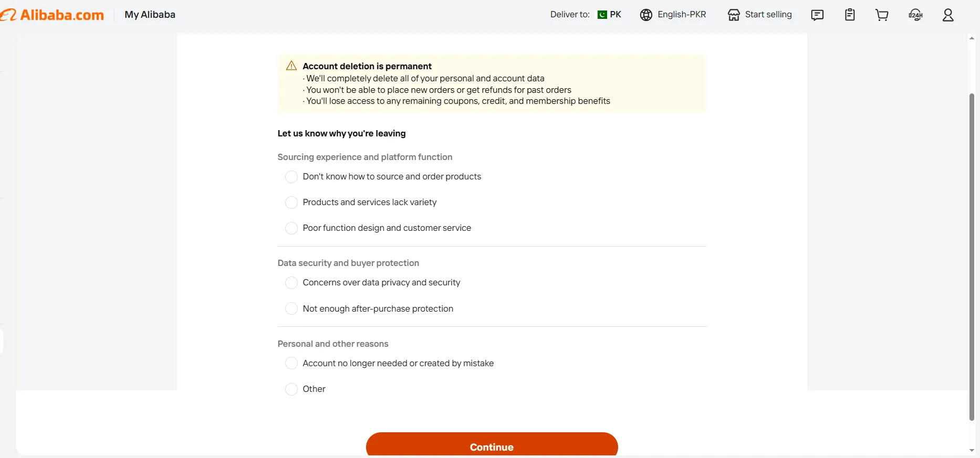Select 'Products and services lack variety'
Viewport: 980px width, 458px height.
click(291, 203)
